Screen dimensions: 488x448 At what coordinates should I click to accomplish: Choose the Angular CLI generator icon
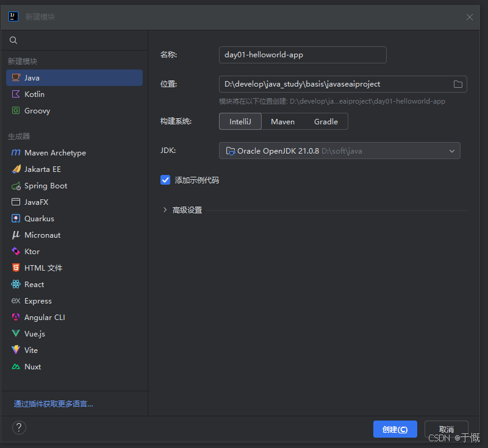coord(16,317)
